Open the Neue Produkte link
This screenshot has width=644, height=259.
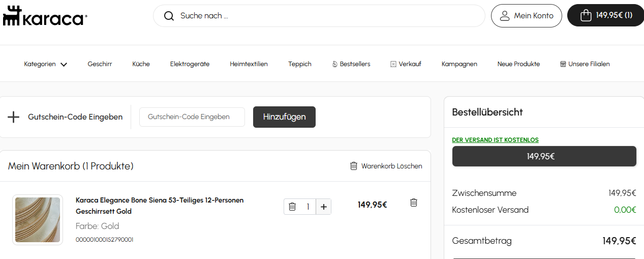[518, 64]
